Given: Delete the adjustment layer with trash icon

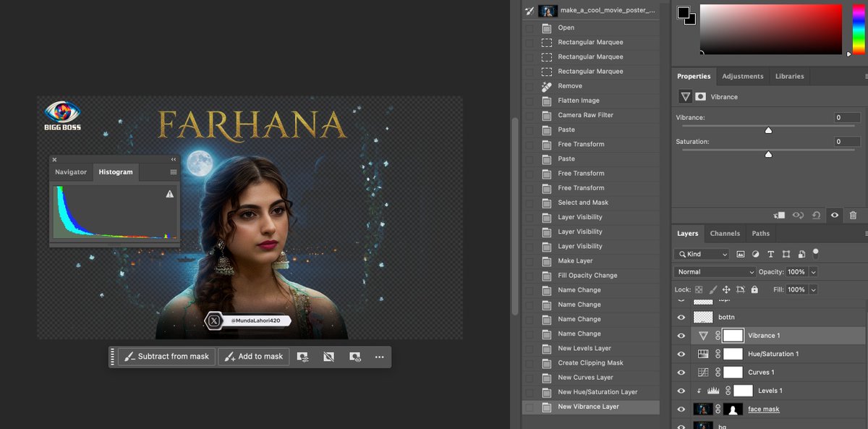Looking at the screenshot, I should (853, 215).
